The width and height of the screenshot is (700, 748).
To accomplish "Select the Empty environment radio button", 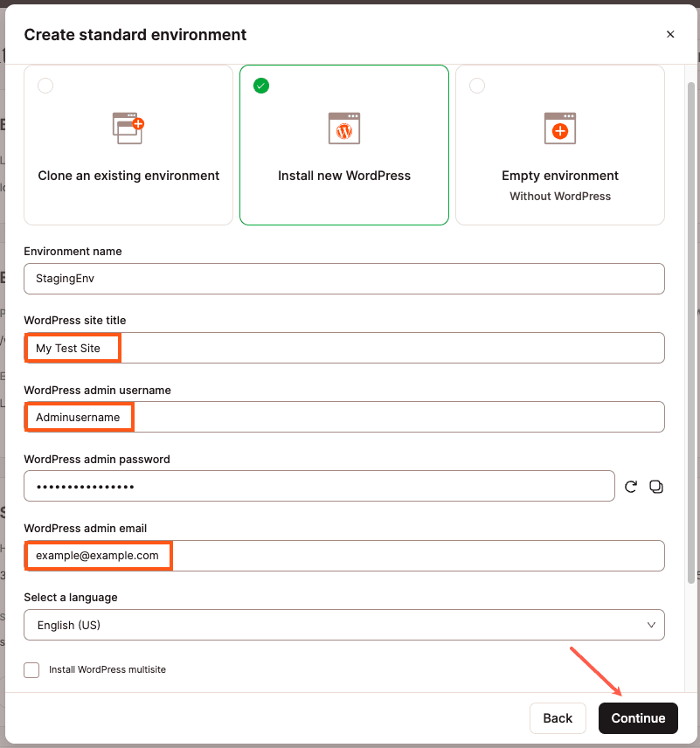I will (x=477, y=86).
